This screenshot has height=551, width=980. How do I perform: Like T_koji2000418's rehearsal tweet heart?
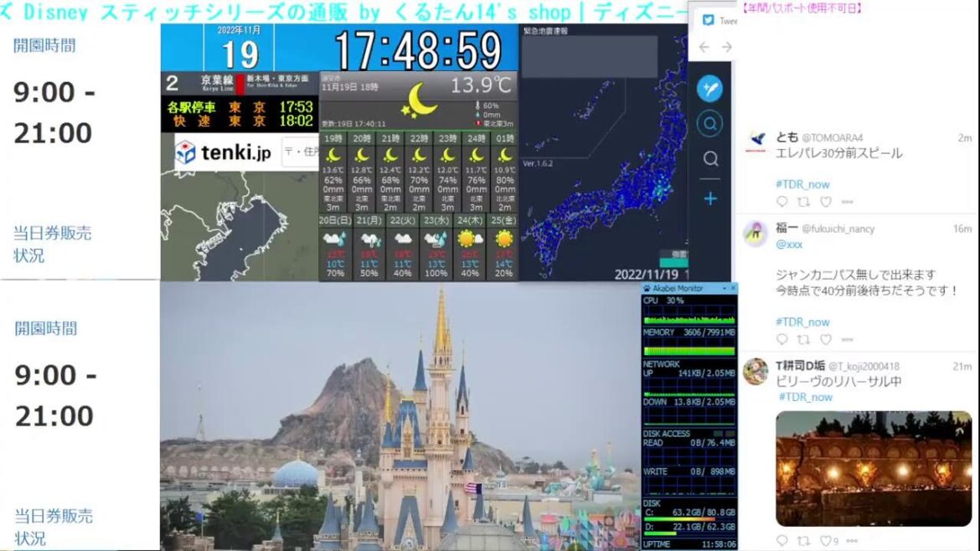(x=828, y=541)
